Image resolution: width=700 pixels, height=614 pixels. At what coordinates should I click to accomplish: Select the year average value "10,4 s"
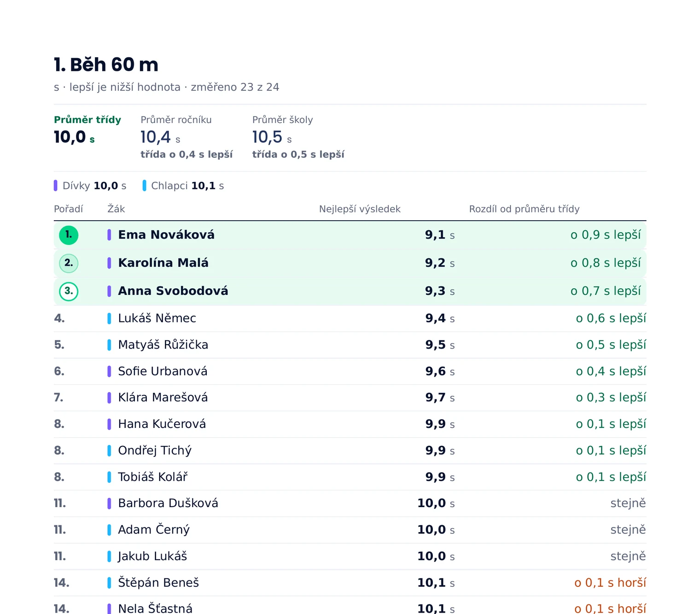click(x=160, y=137)
